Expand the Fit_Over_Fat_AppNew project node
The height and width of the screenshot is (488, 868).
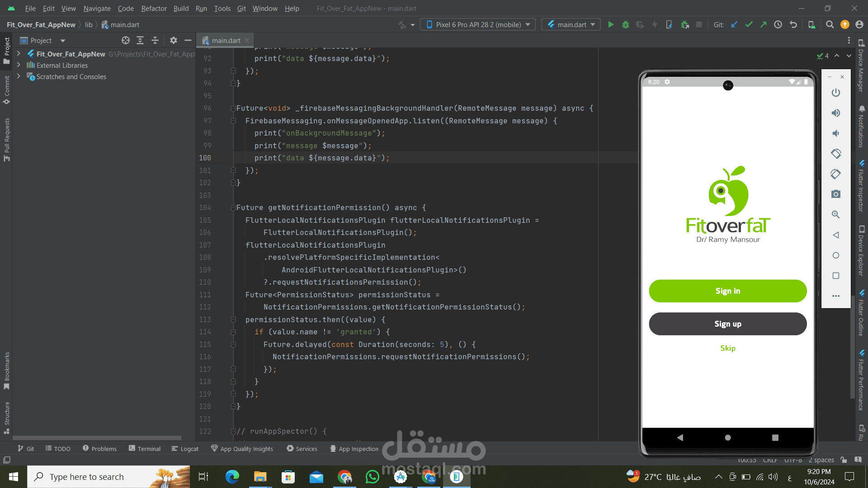coord(19,54)
